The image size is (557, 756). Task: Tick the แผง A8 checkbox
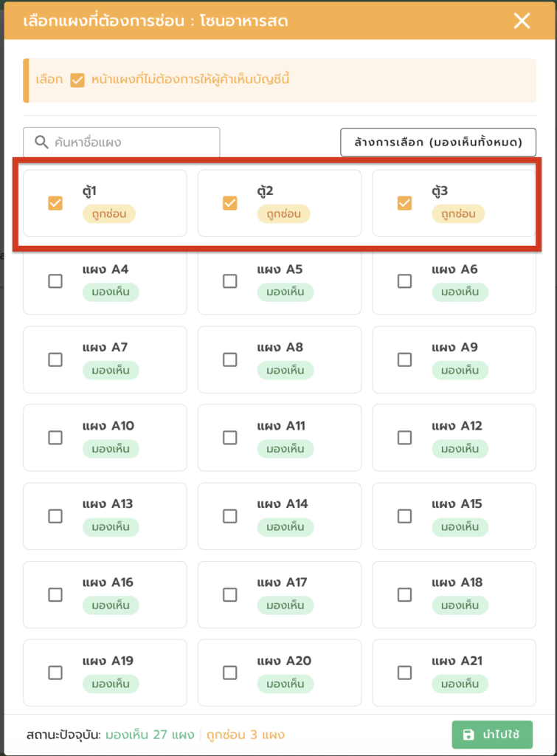[x=230, y=360]
